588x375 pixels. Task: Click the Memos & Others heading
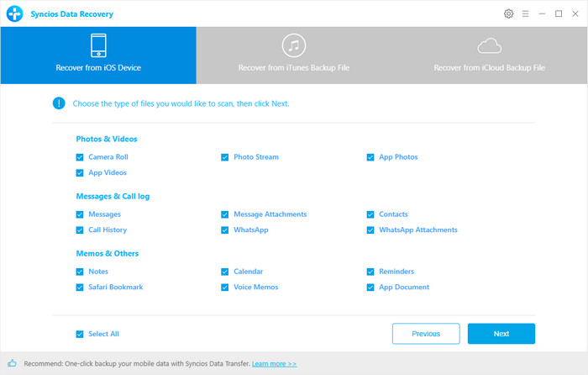pos(108,253)
